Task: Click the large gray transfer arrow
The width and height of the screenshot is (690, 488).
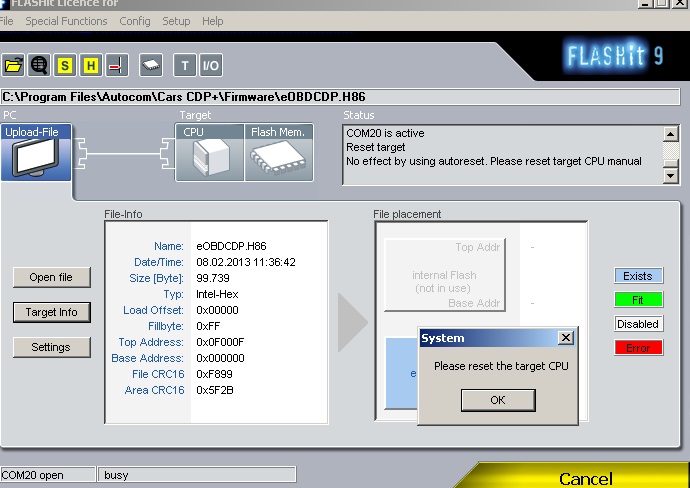Action: pyautogui.click(x=353, y=323)
